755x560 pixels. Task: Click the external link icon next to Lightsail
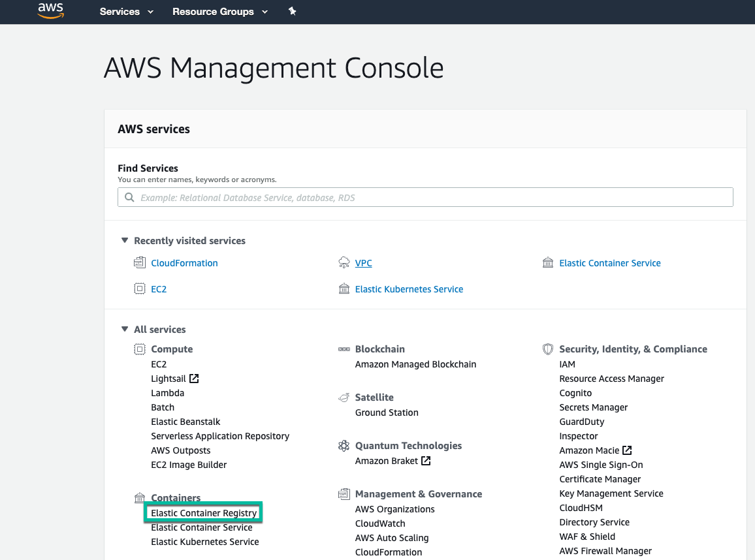coord(194,378)
